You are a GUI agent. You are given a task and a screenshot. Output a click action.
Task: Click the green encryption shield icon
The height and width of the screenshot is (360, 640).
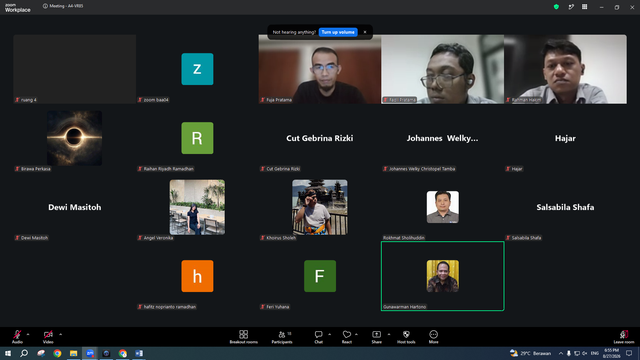click(556, 7)
